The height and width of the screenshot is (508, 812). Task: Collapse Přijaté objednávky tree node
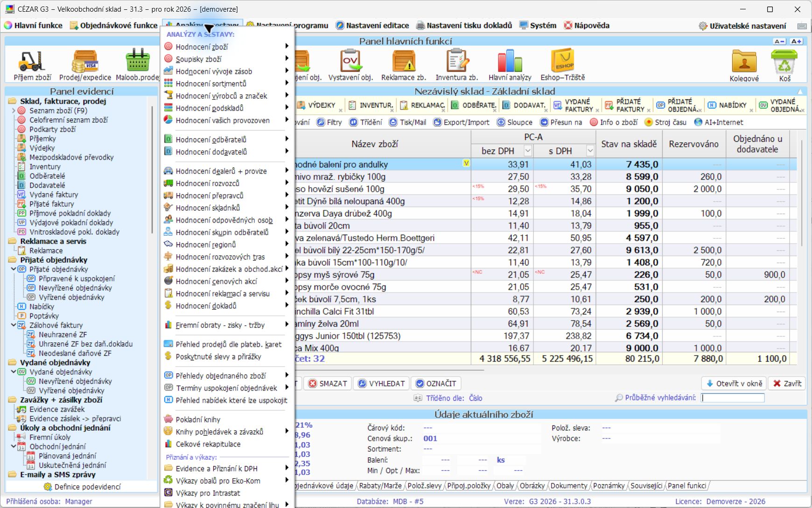[x=14, y=269]
